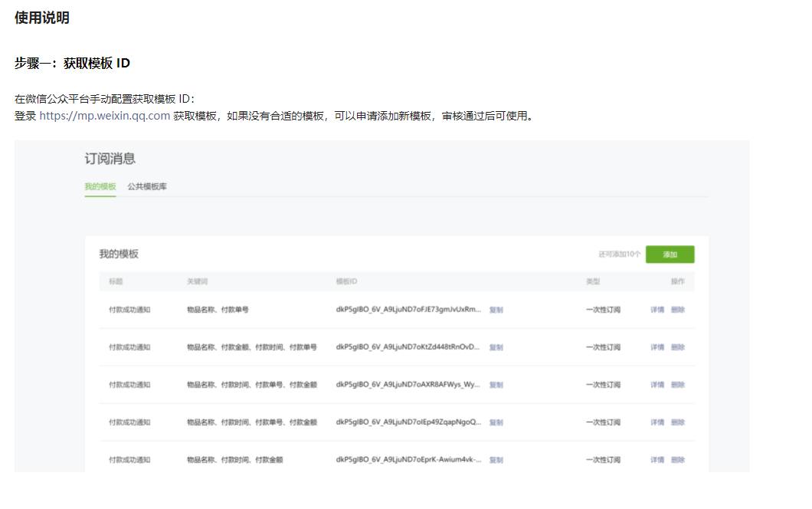Select template ID text dkP5gIBO_6V_A9LjuND7oKtZd448tRnOvD...
This screenshot has width=812, height=509.
(x=408, y=346)
